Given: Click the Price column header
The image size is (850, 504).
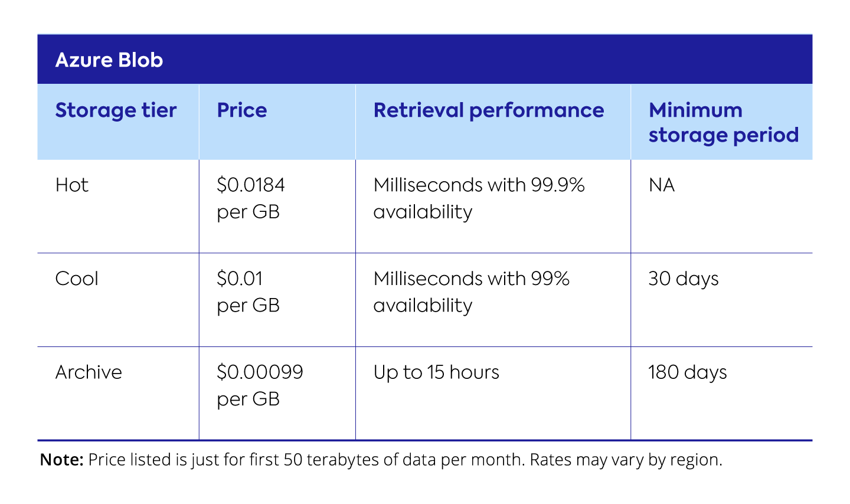Looking at the screenshot, I should pyautogui.click(x=242, y=110).
